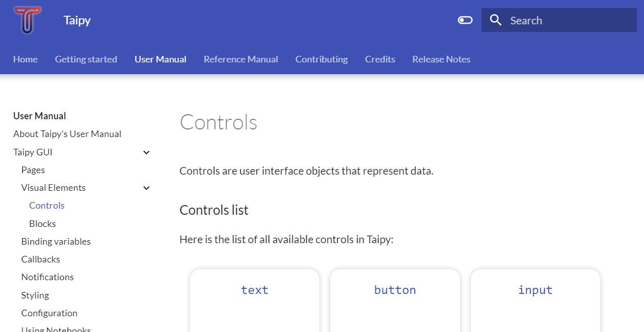This screenshot has width=644, height=332.
Task: Select Blocks in the sidebar
Action: coord(42,223)
